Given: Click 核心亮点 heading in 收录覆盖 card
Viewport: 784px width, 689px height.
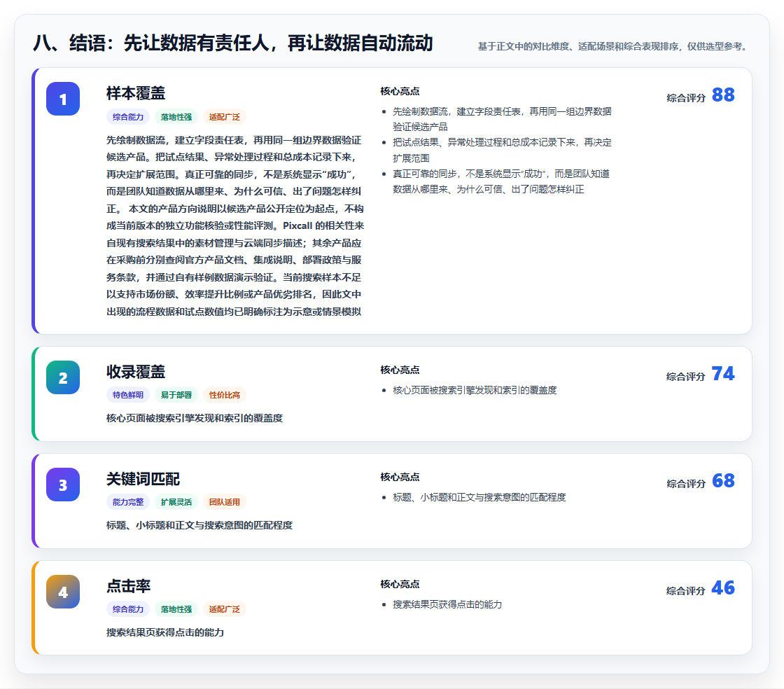Looking at the screenshot, I should click(400, 370).
